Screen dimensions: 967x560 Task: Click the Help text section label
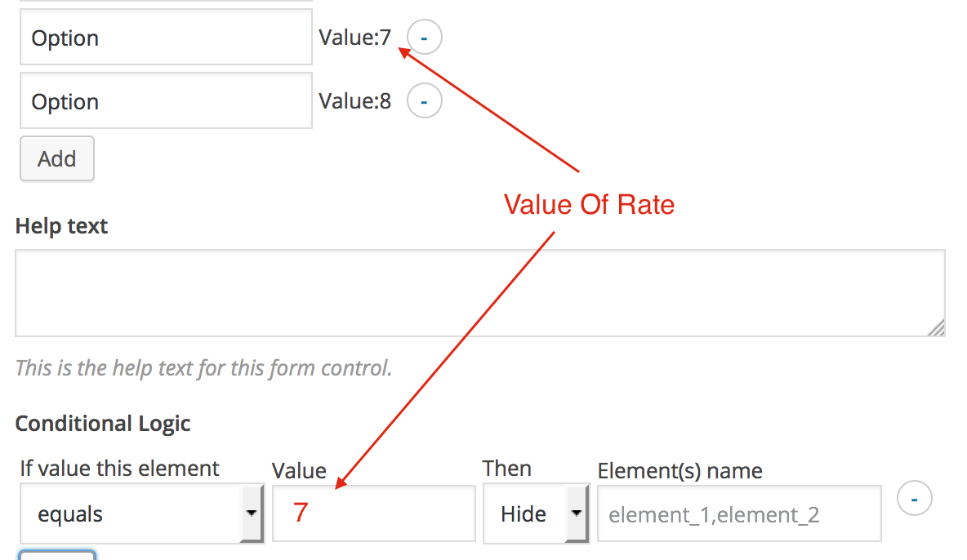coord(61,226)
